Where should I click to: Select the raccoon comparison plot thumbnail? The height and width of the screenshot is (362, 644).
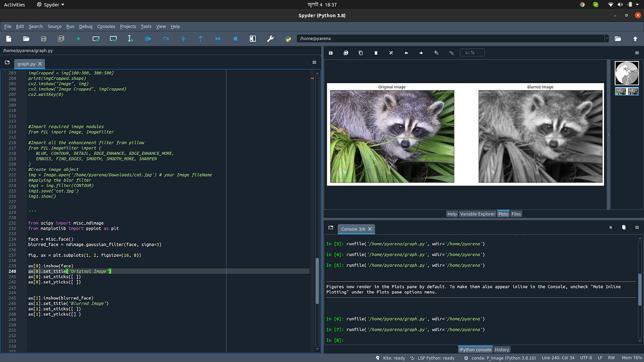[627, 91]
